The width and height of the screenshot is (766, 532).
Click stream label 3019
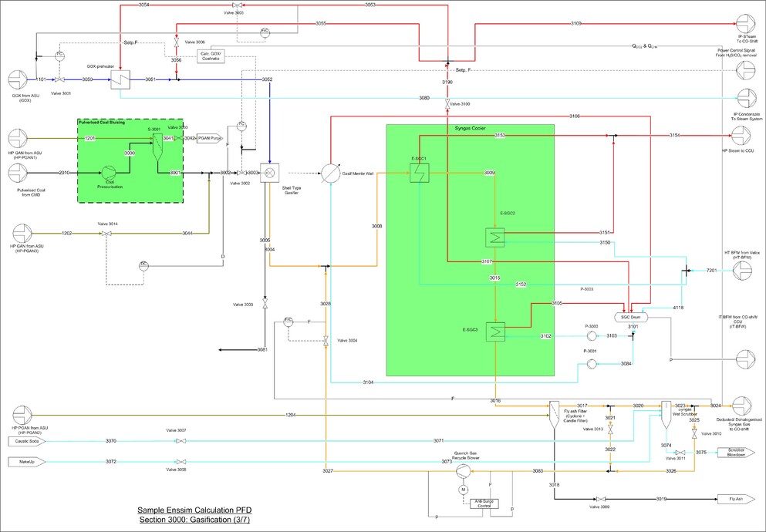661,500
